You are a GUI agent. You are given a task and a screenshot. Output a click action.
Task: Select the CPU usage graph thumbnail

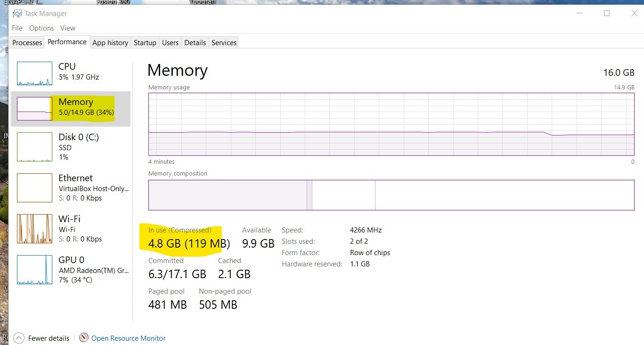pos(34,73)
